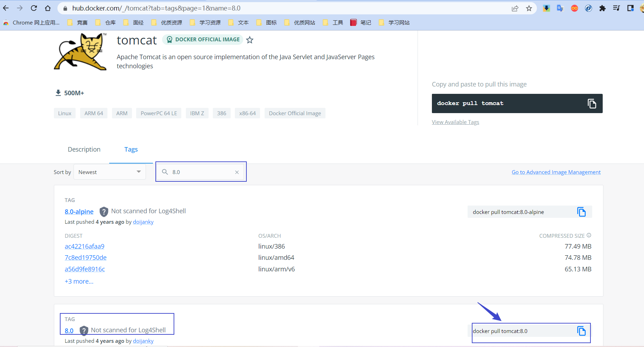Expand the +3 more digests
The image size is (644, 347).
79,282
